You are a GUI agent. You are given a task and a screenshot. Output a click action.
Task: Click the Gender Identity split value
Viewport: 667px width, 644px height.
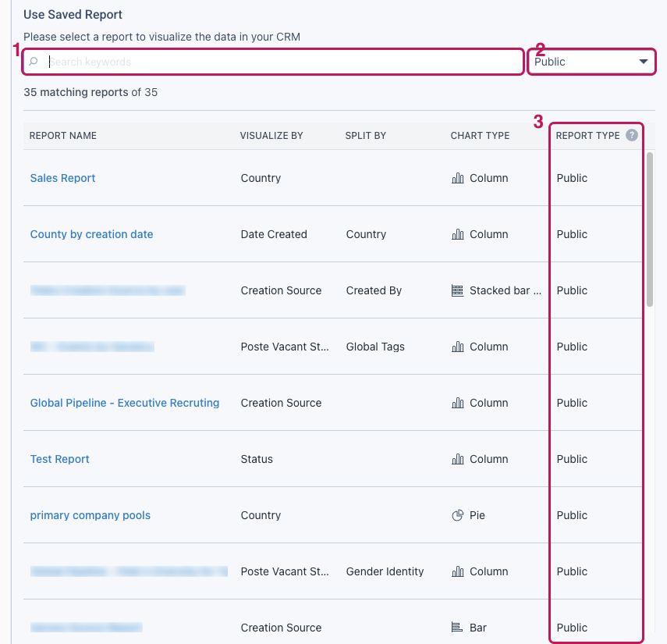pyautogui.click(x=385, y=571)
